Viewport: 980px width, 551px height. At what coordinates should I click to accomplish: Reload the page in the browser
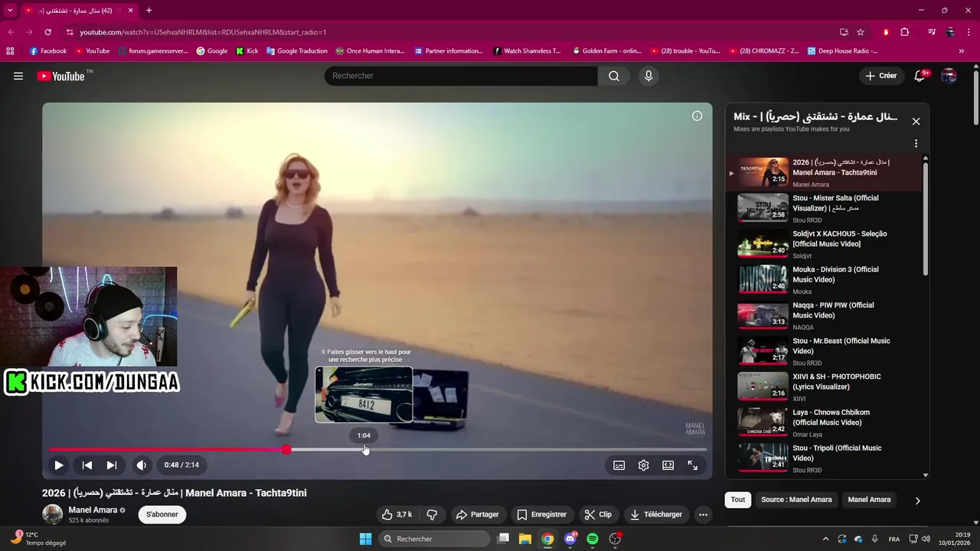coord(48,32)
